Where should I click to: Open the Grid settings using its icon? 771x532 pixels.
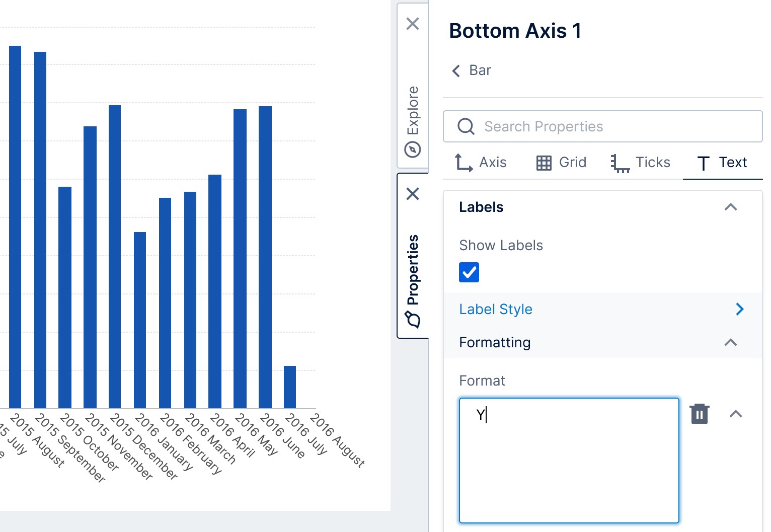(543, 162)
